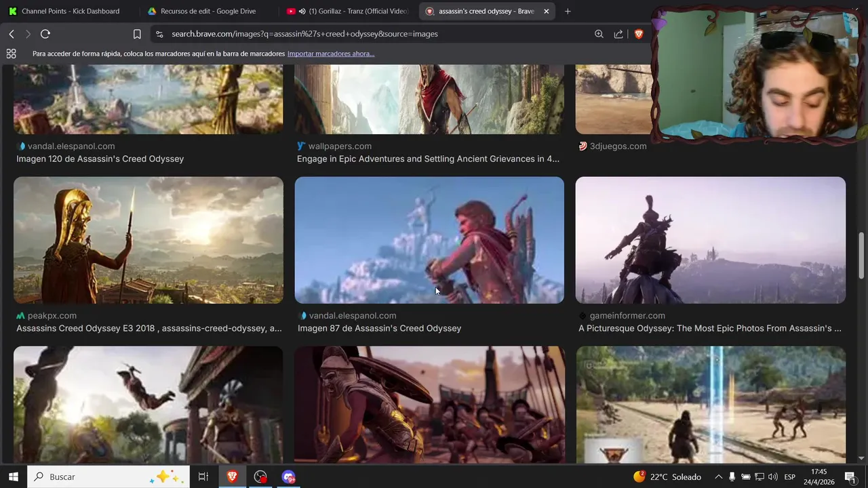Open Task View in the taskbar
Screen dimensions: 868x488
[x=203, y=476]
